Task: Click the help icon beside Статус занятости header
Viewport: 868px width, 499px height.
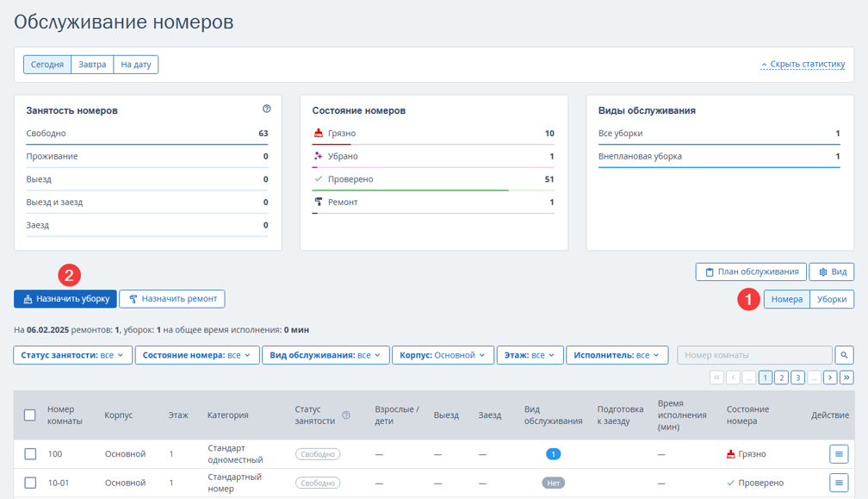Action: pyautogui.click(x=346, y=415)
